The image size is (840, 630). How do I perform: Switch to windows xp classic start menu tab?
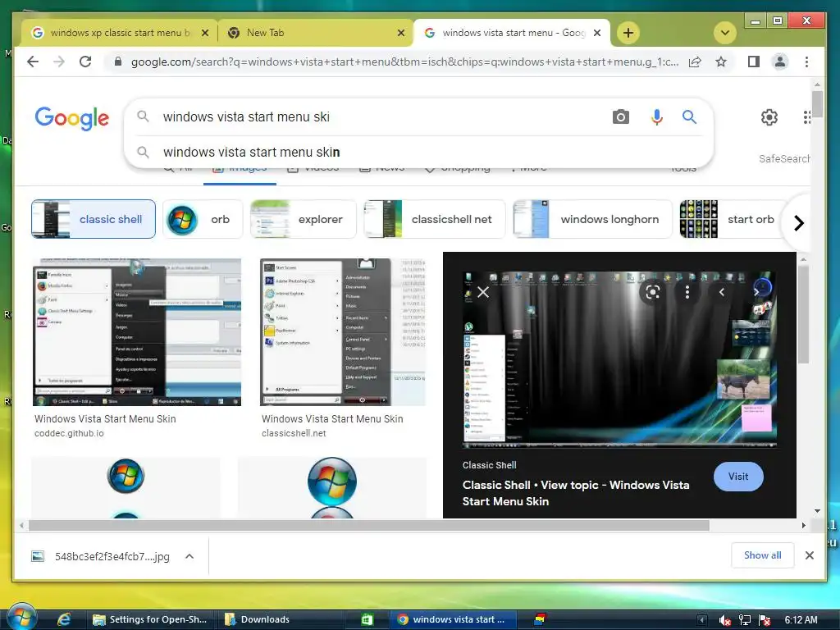tap(120, 33)
